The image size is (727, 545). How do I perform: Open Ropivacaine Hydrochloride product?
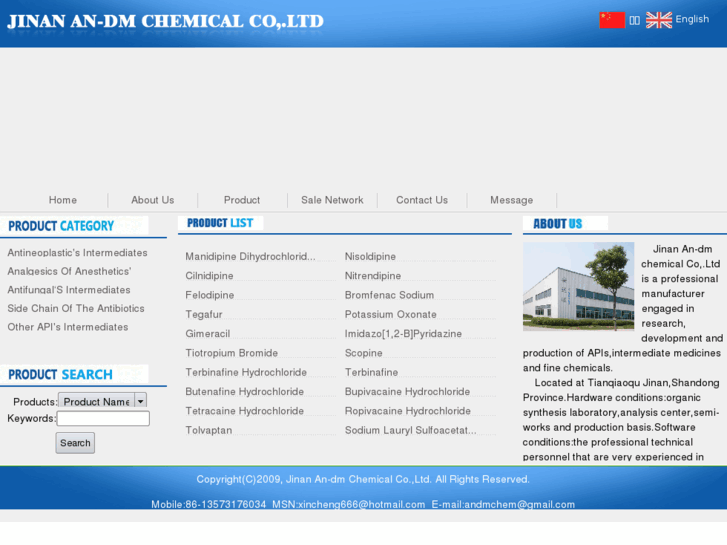point(408,411)
